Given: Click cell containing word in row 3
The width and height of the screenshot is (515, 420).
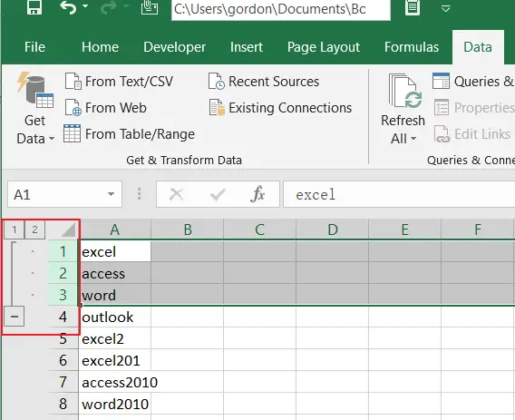Looking at the screenshot, I should pyautogui.click(x=115, y=295).
